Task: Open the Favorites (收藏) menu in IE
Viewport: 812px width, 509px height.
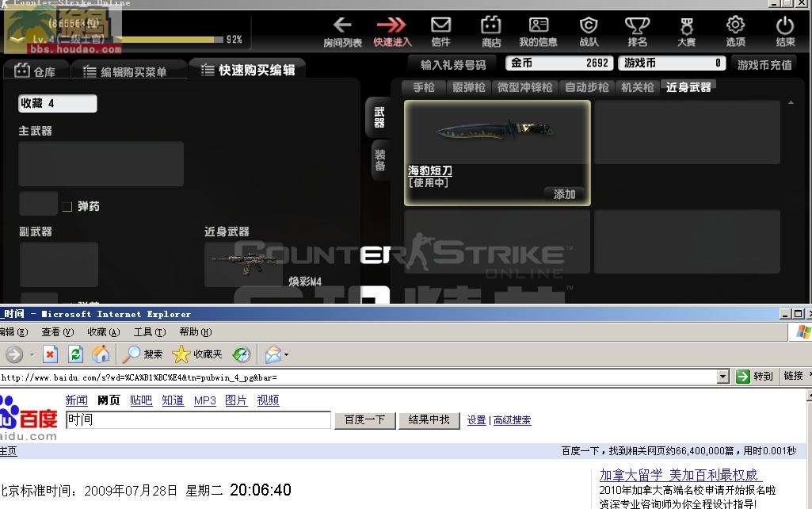Action: coord(104,331)
